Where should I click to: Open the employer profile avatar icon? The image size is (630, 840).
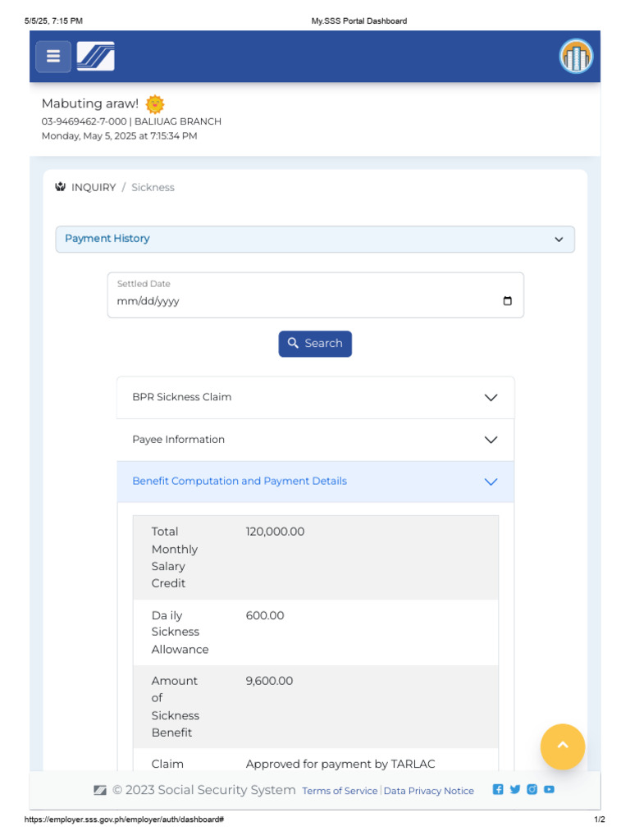(x=576, y=57)
